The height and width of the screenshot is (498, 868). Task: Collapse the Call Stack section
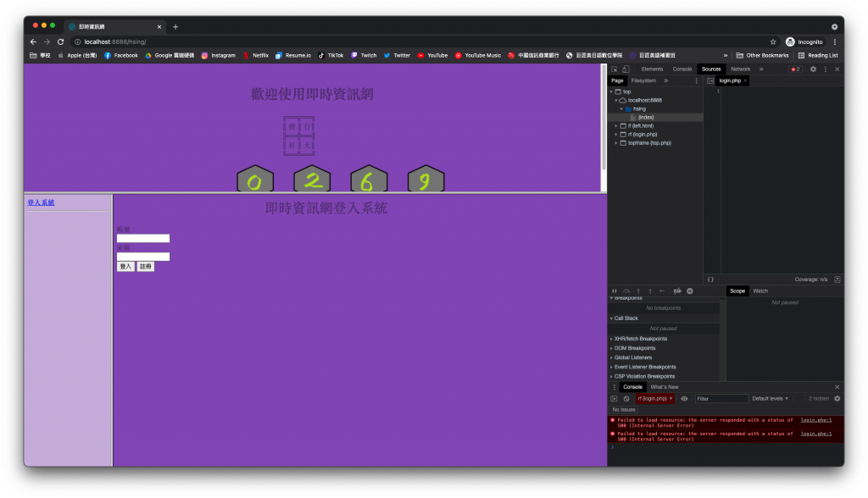(x=626, y=318)
